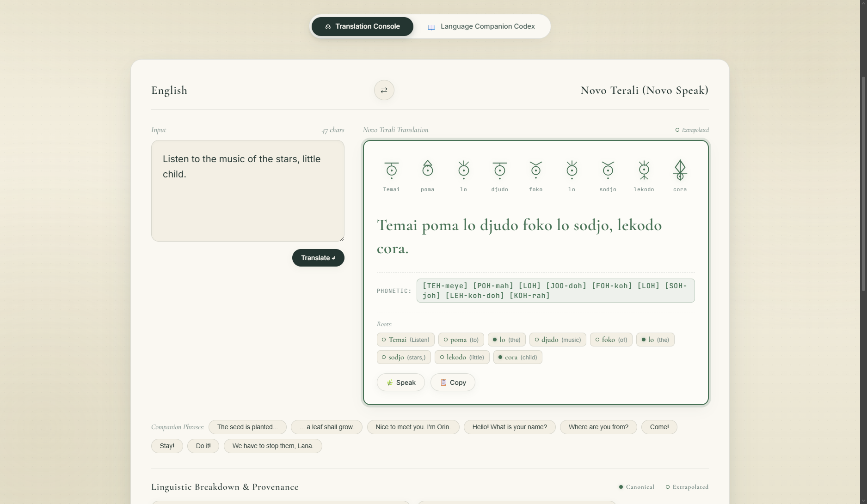Image resolution: width=867 pixels, height=504 pixels.
Task: Choose the 'Come!' companion phrase
Action: [659, 427]
